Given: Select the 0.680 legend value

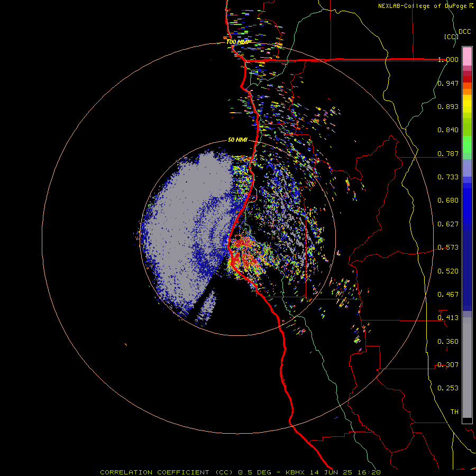Looking at the screenshot, I should 448,200.
